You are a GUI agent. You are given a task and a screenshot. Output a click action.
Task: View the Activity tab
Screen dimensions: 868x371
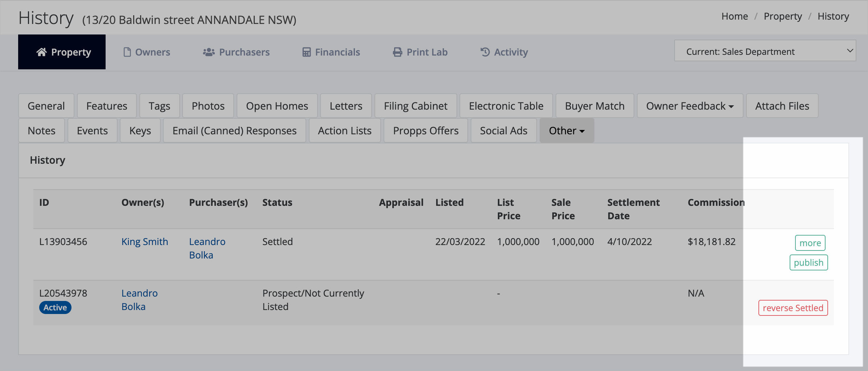504,52
